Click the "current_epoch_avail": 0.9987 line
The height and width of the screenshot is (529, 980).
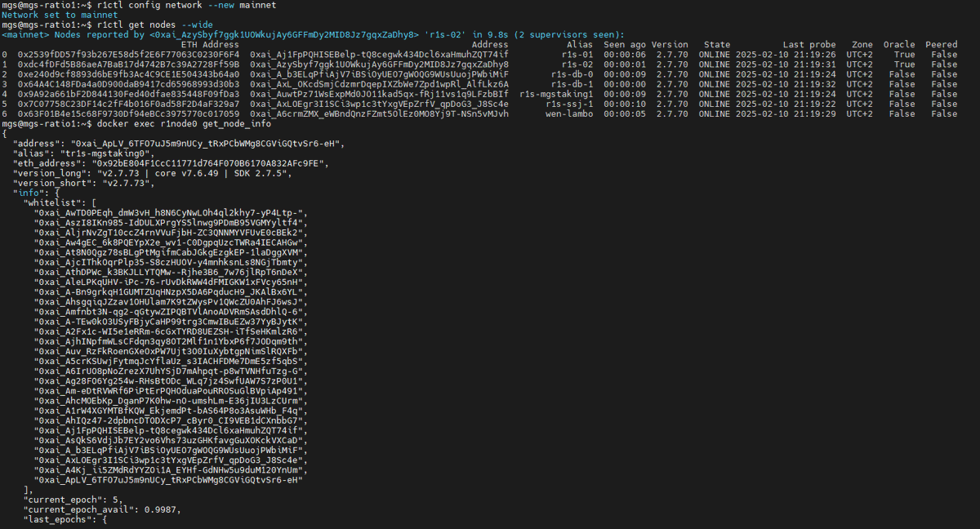tap(101, 509)
